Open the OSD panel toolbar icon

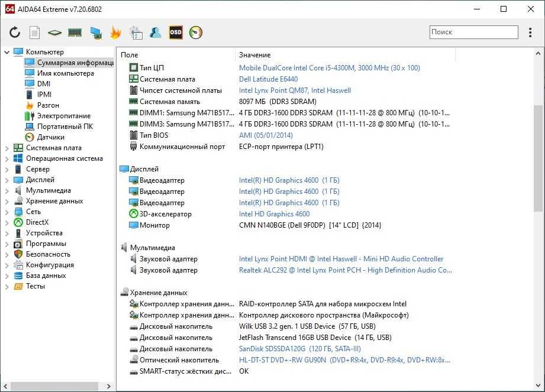(x=176, y=33)
